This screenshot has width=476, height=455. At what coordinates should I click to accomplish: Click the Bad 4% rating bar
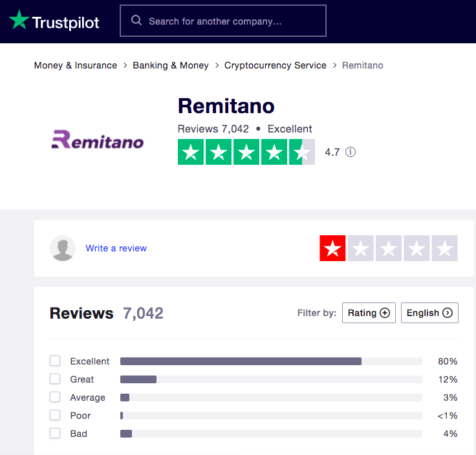point(271,434)
